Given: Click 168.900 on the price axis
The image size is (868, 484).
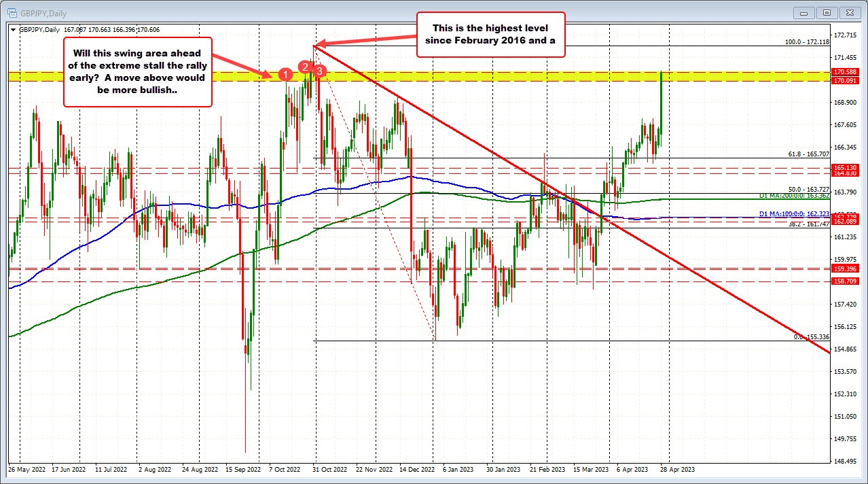Looking at the screenshot, I should point(846,102).
